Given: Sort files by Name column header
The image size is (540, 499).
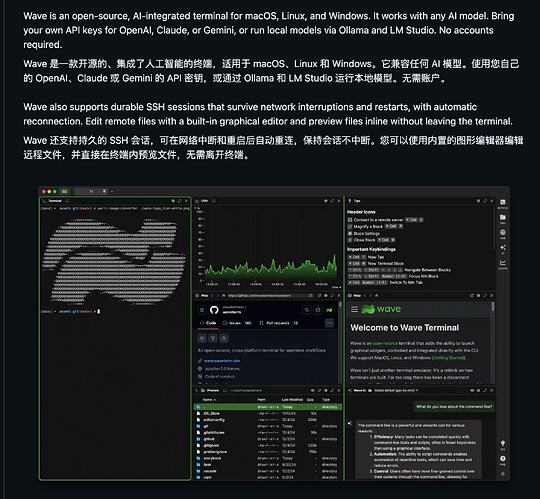Looking at the screenshot, I should tap(209, 399).
